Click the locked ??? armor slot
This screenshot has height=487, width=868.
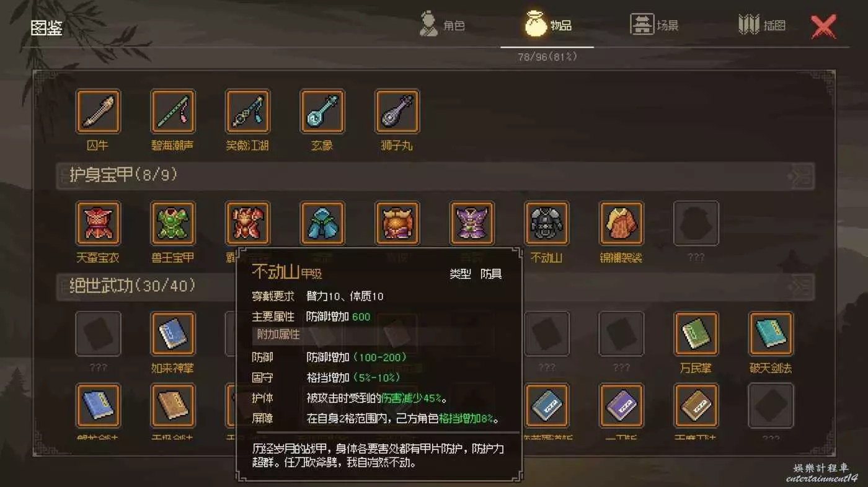696,223
